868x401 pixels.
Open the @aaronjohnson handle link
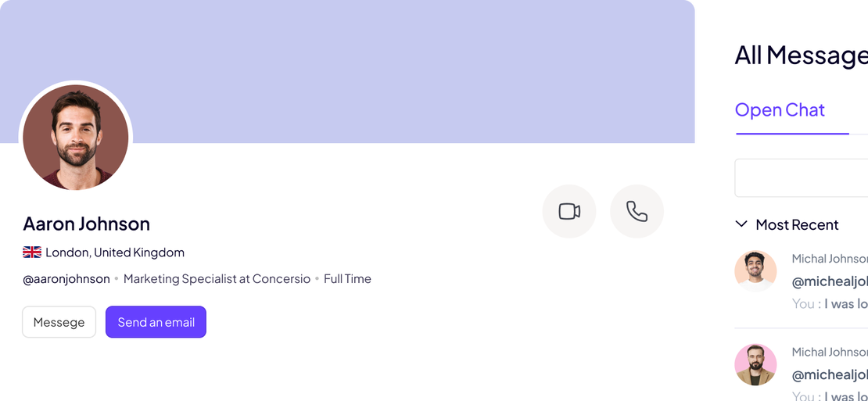[66, 279]
